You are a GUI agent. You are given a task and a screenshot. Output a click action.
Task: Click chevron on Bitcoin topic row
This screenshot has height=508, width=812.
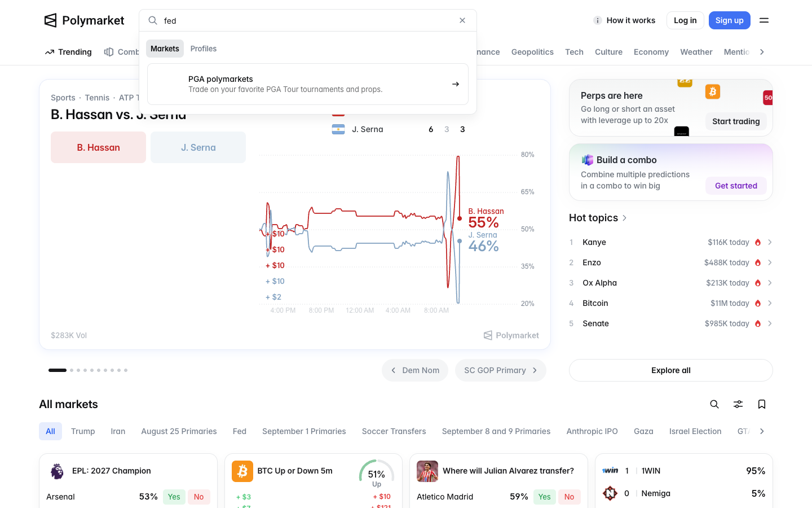click(x=770, y=303)
